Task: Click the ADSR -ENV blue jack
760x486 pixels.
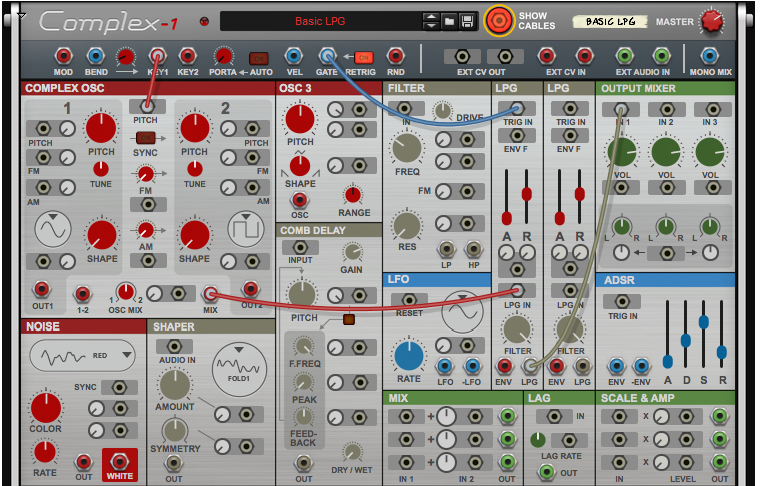Action: coord(641,366)
